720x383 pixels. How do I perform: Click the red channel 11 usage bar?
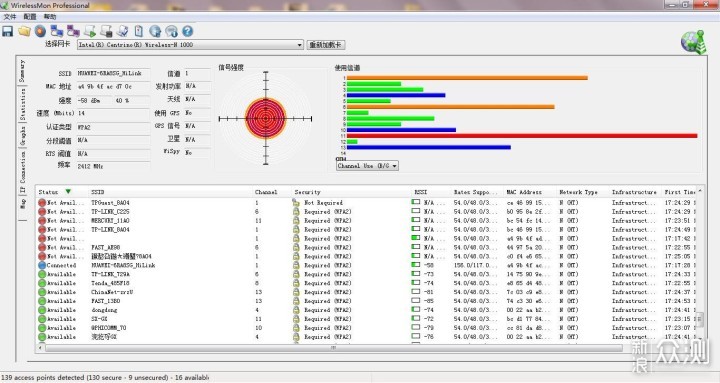[522, 136]
